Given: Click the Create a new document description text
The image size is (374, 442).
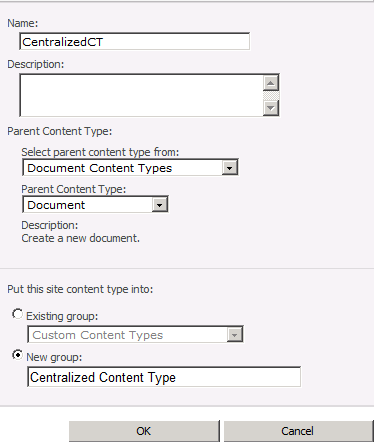Looking at the screenshot, I should 81,238.
